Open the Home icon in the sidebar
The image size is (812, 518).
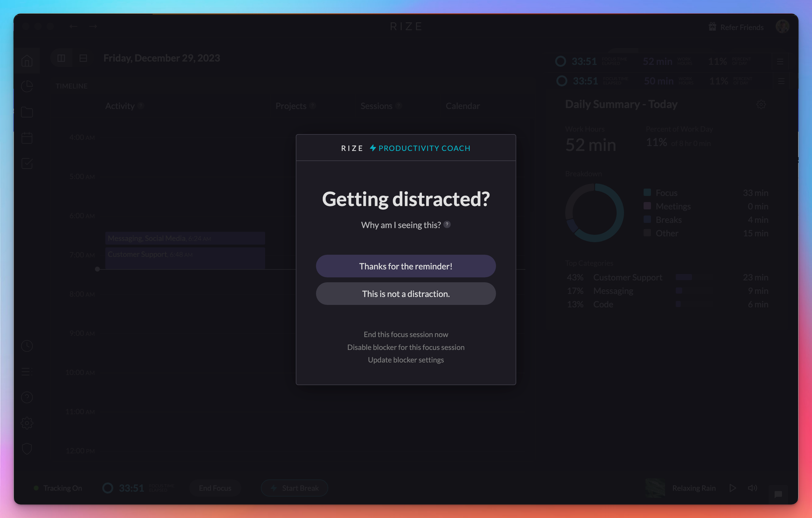[27, 61]
